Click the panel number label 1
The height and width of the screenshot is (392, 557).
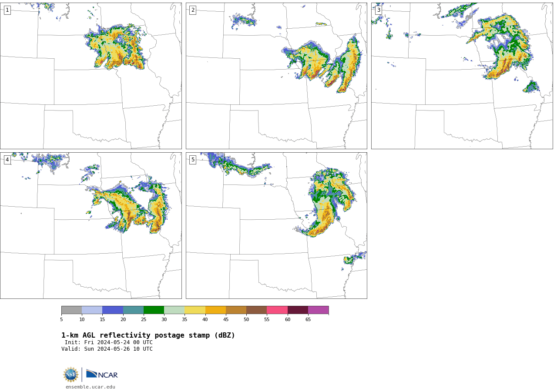click(7, 10)
